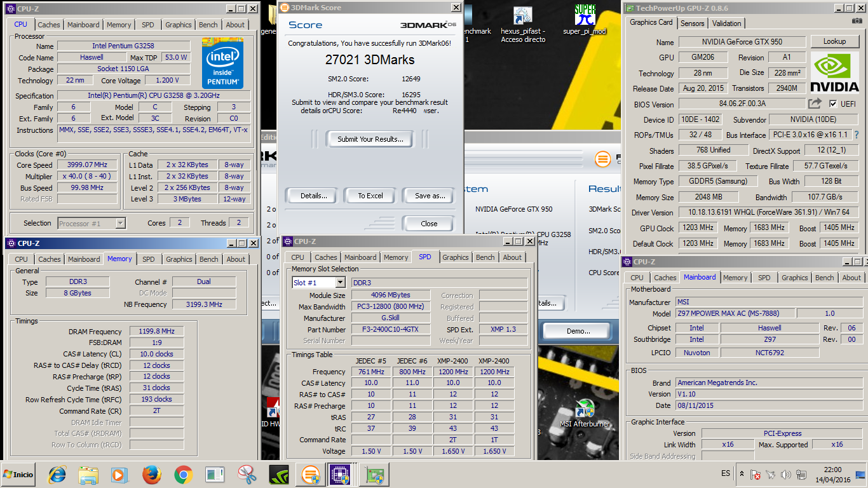Click the Lookup button in GPU-Z
Viewport: 868px width, 488px height.
834,41
